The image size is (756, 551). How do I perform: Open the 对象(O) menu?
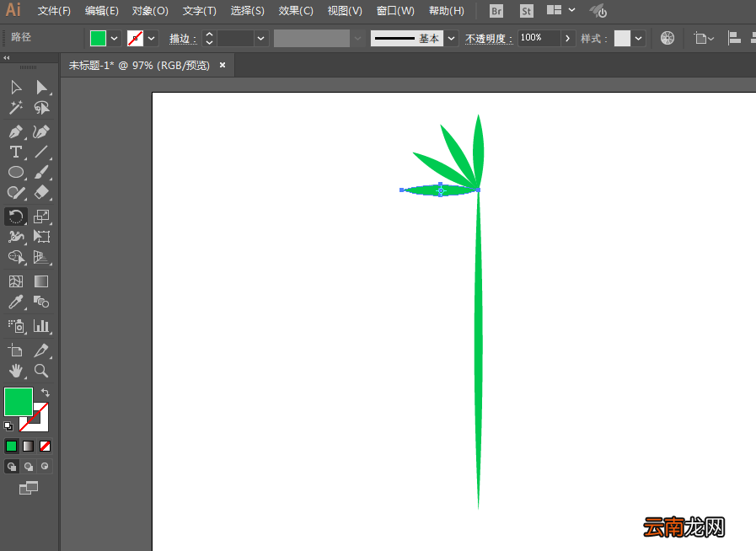coord(150,11)
